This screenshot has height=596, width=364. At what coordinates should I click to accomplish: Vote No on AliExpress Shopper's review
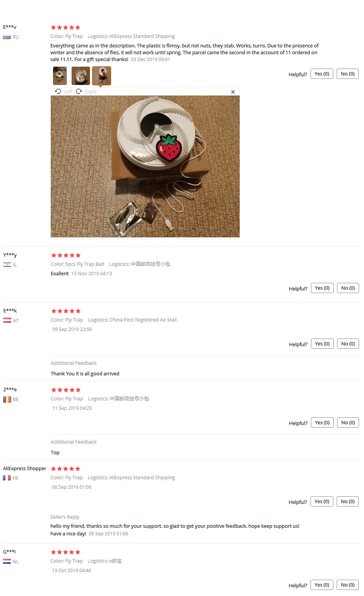point(348,502)
